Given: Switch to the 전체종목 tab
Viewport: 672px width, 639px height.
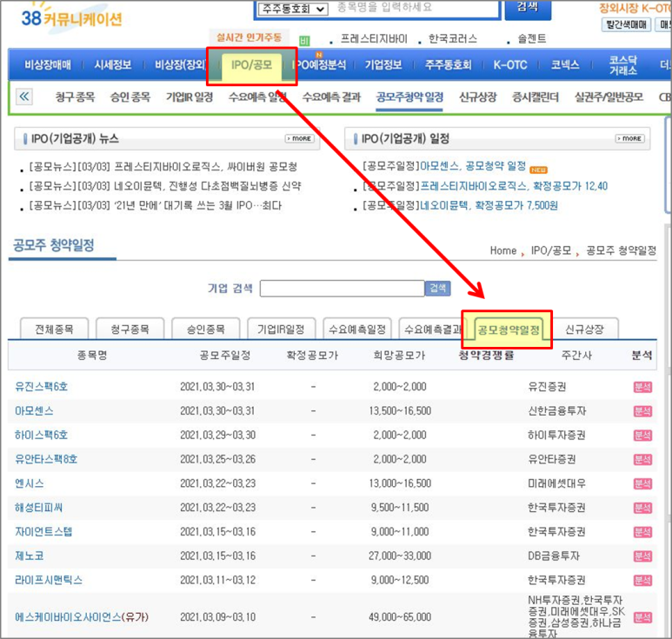Looking at the screenshot, I should pyautogui.click(x=55, y=329).
